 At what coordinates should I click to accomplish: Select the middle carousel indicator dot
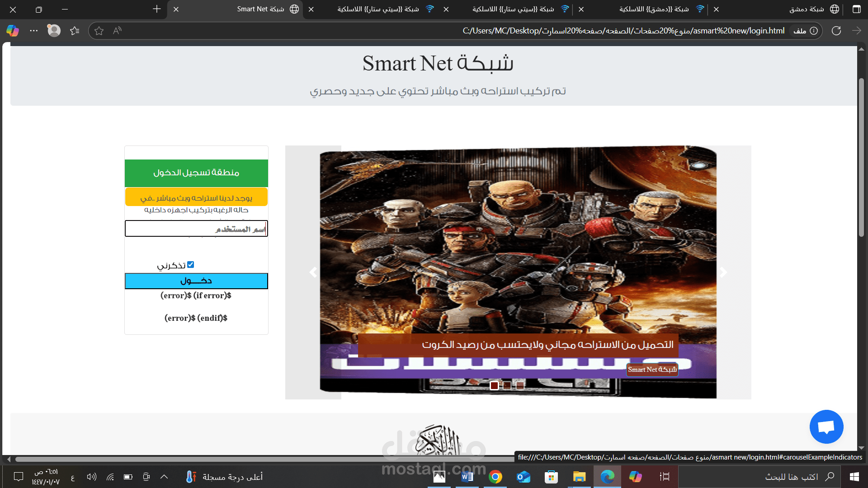pos(507,385)
